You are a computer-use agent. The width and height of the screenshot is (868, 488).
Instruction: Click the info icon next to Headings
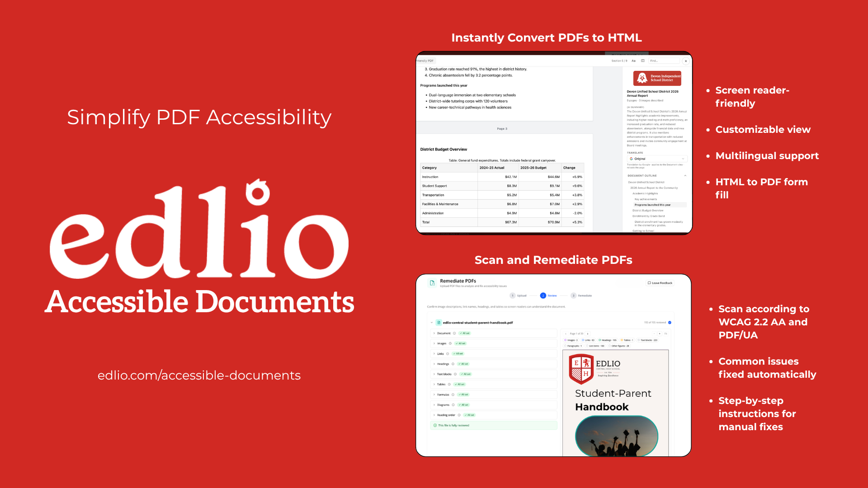pyautogui.click(x=453, y=364)
